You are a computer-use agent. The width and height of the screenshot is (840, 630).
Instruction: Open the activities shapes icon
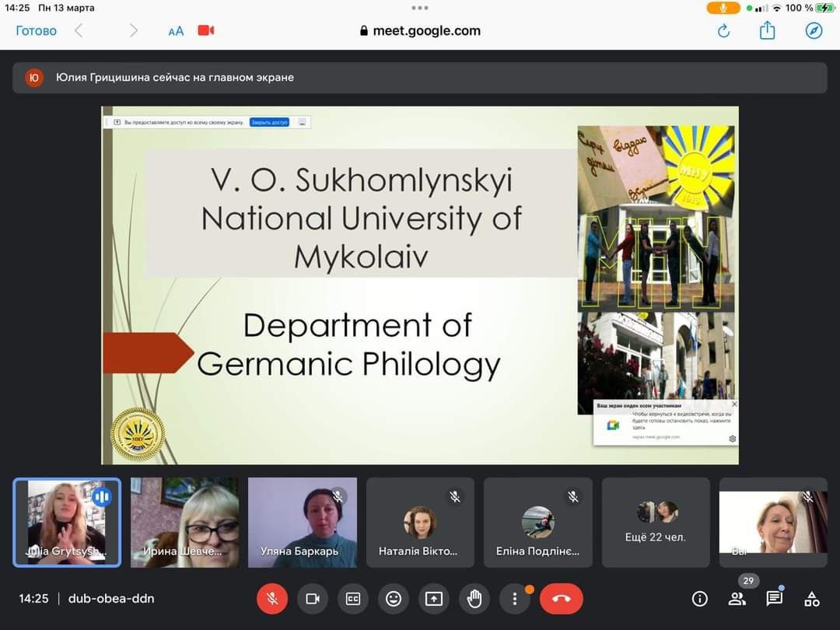812,599
